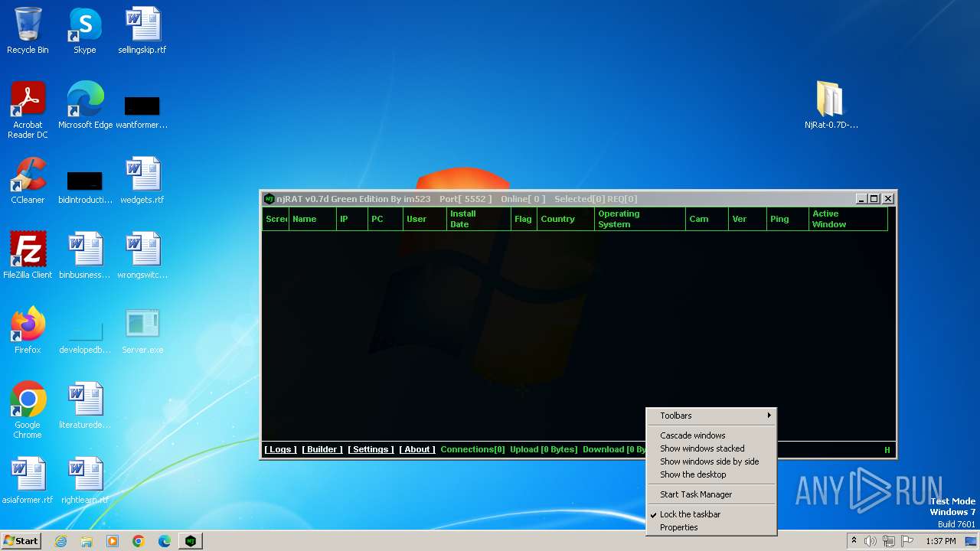980x551 pixels.
Task: Toggle Lock the taskbar option
Action: 711,514
